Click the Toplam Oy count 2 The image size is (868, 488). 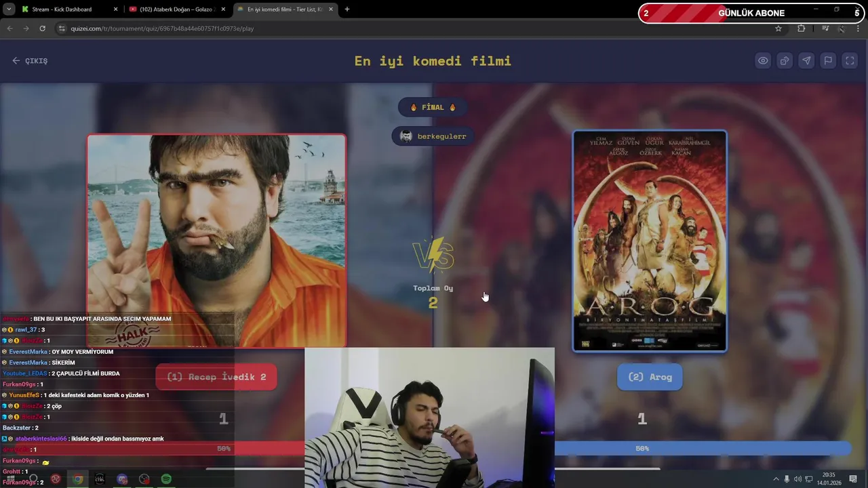point(433,303)
